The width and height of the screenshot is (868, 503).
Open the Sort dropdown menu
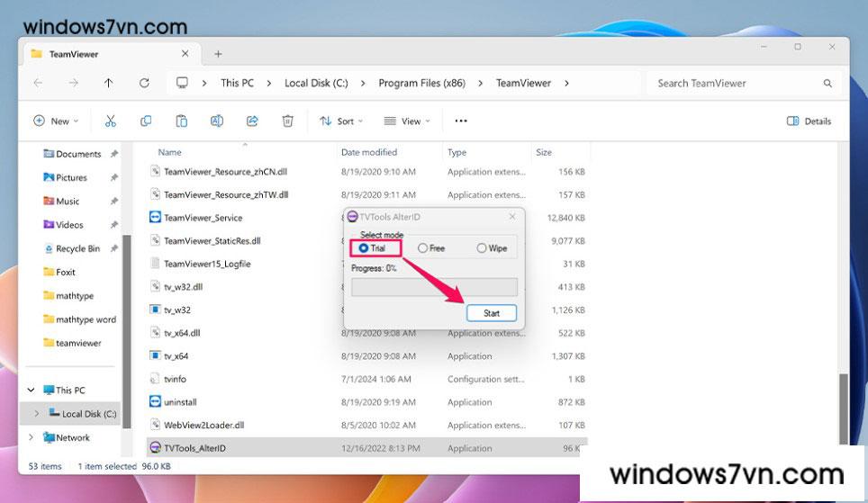click(x=341, y=121)
